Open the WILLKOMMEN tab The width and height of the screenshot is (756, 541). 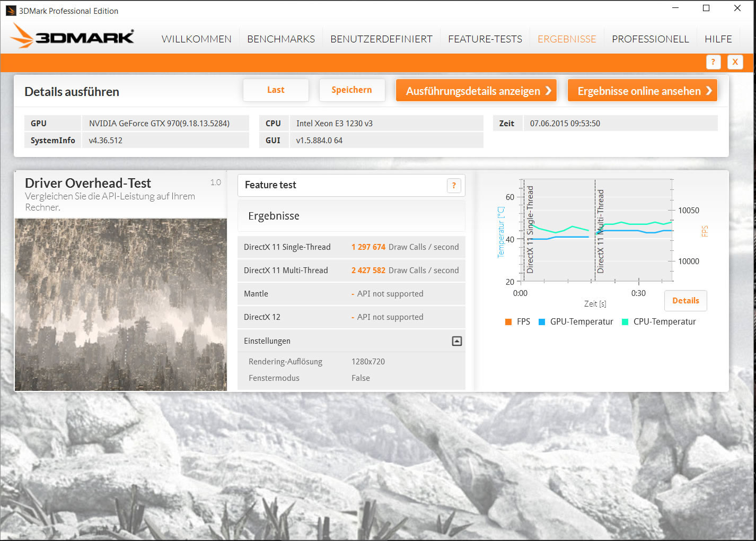[197, 39]
